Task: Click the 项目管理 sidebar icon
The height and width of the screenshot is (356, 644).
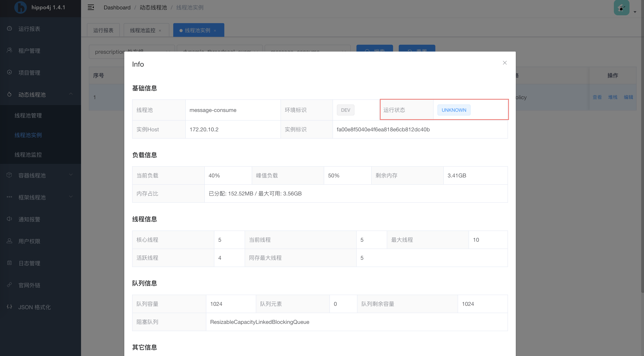Action: point(10,72)
